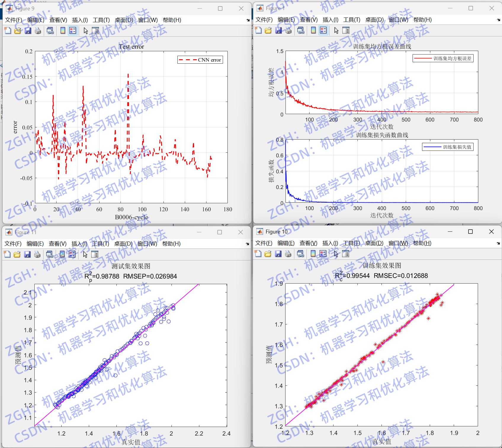Click New Figure icon in Figure 9
The width and height of the screenshot is (502, 448).
pyautogui.click(x=8, y=31)
